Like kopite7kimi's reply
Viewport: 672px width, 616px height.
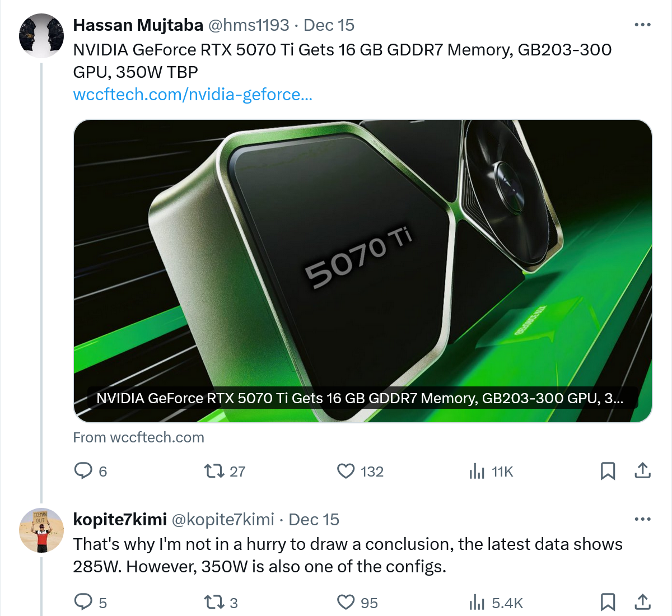point(346,603)
